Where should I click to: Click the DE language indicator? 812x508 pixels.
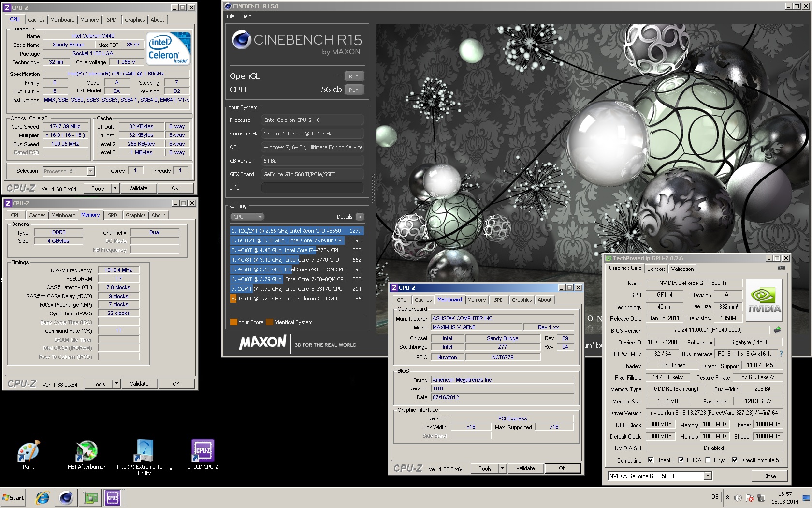[715, 497]
